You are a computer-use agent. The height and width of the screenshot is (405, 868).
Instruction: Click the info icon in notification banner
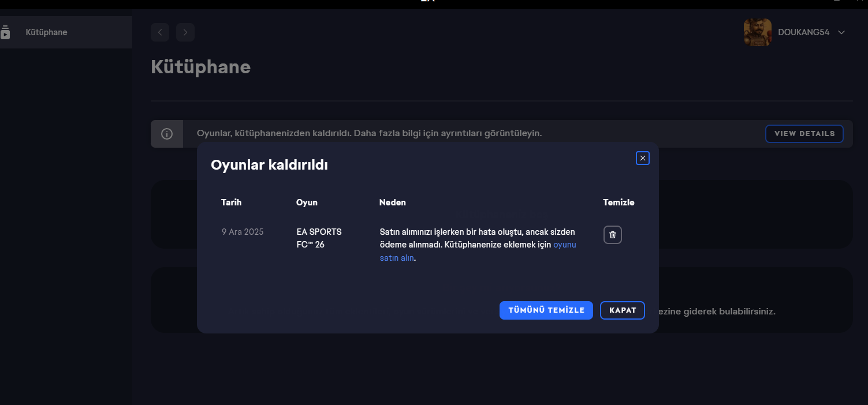coord(167,134)
